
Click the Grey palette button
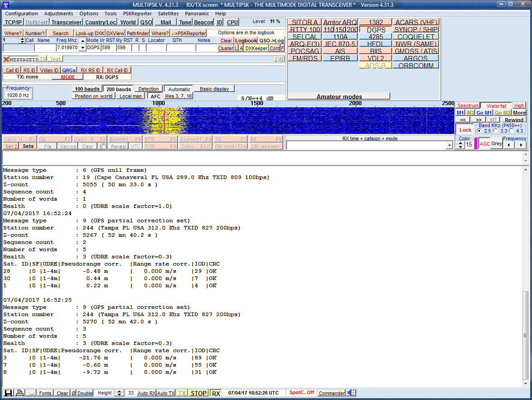[x=497, y=144]
